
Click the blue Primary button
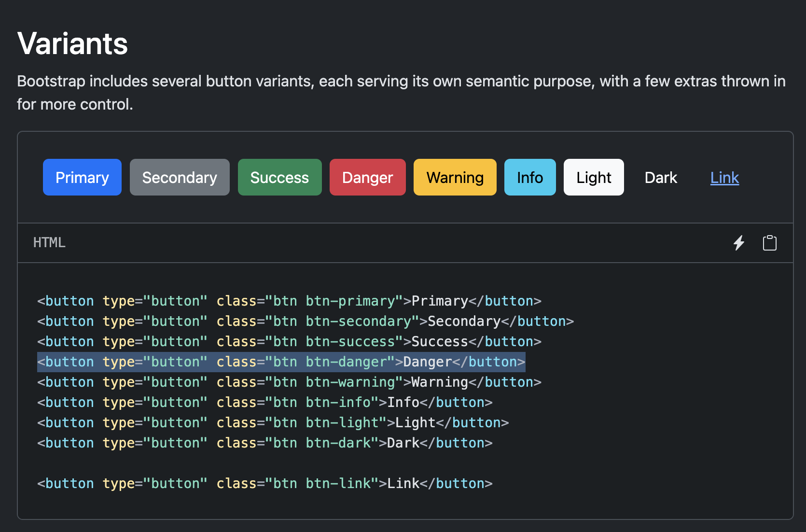point(82,177)
